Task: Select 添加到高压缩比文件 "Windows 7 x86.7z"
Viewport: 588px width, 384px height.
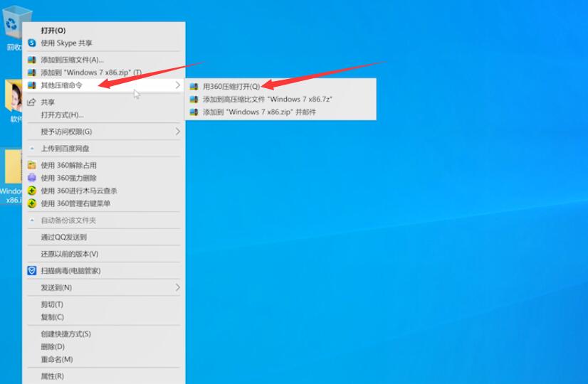Action: pyautogui.click(x=280, y=100)
